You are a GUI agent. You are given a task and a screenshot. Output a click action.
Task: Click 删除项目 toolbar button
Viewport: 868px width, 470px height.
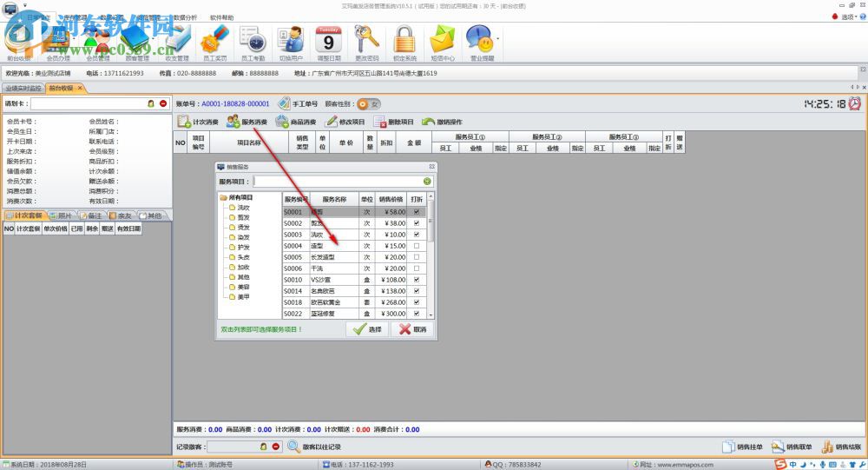[x=393, y=122]
